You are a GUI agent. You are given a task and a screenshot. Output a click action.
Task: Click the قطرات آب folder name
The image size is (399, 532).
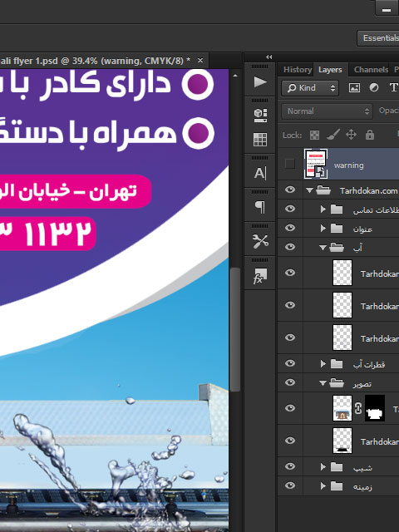369,364
